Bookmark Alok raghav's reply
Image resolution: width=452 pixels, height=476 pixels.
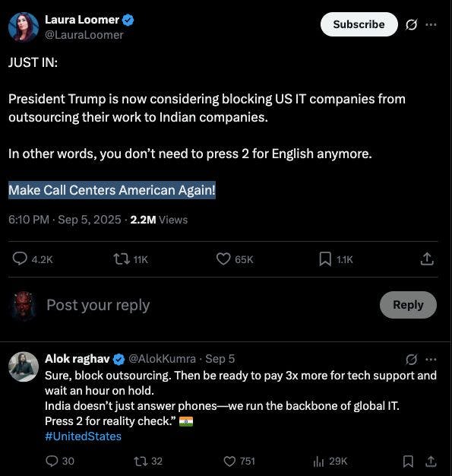408,462
